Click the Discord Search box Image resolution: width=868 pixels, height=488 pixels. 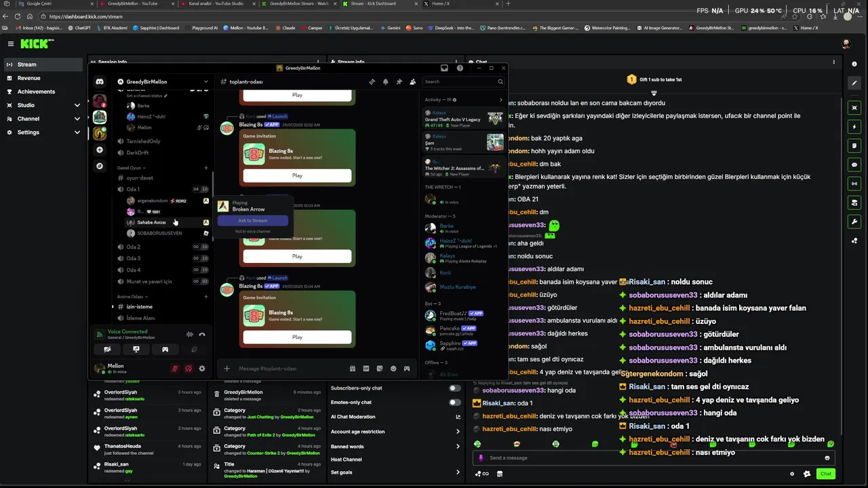(463, 81)
